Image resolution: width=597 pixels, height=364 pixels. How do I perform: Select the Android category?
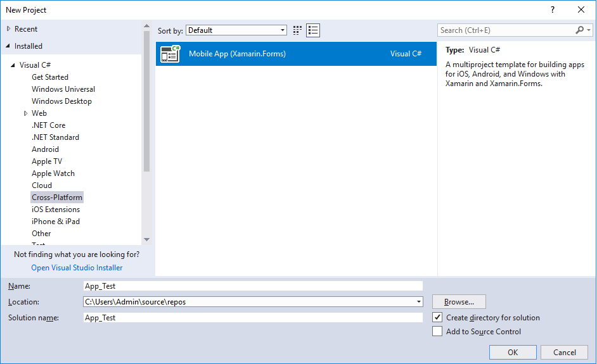45,149
